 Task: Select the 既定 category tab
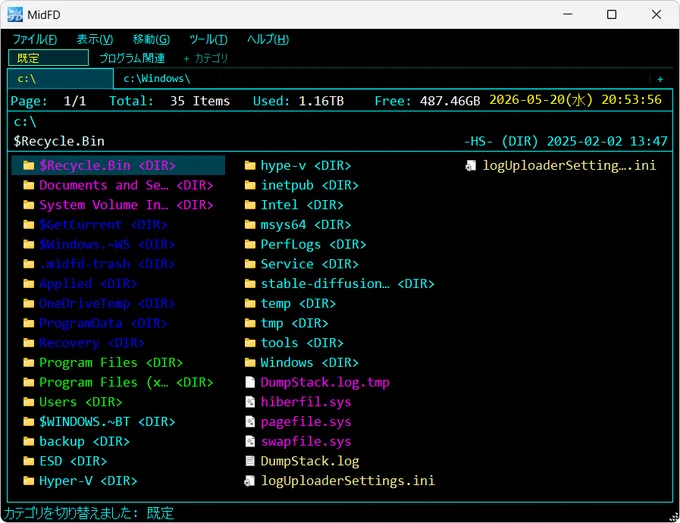click(x=48, y=58)
